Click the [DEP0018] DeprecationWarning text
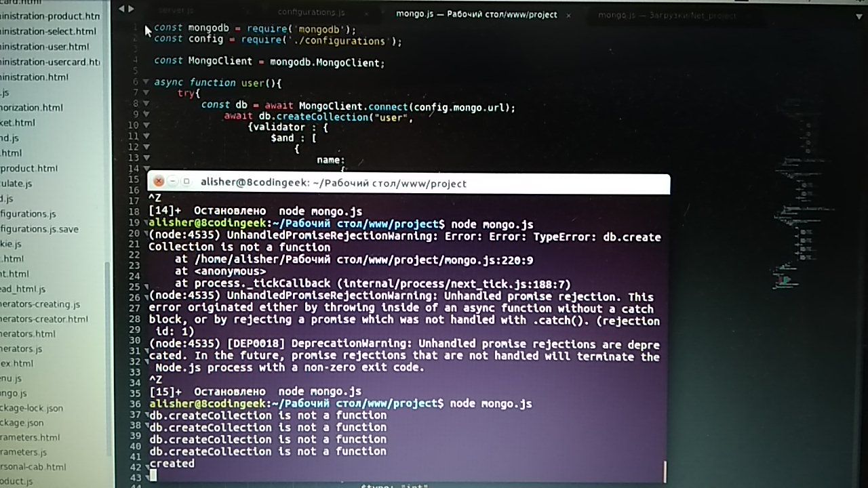 404,356
